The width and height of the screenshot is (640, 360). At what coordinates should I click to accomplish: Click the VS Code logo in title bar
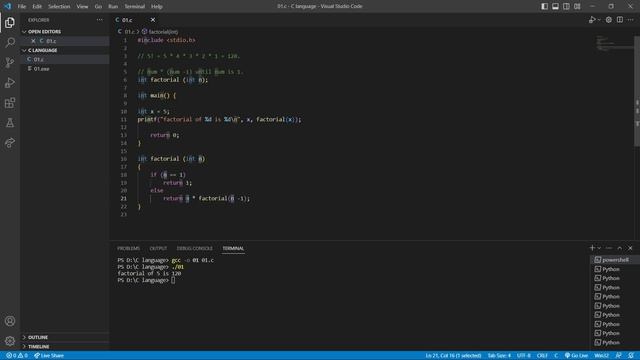point(8,7)
